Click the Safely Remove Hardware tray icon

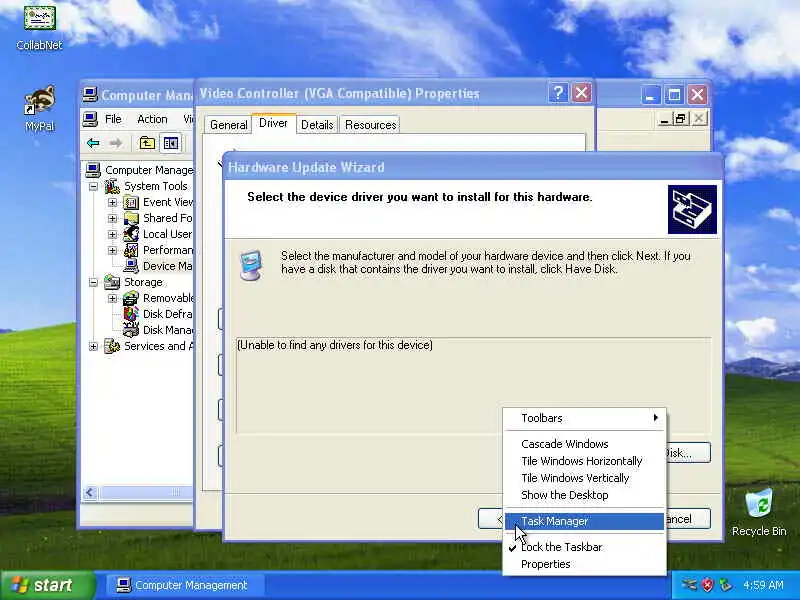tap(724, 585)
